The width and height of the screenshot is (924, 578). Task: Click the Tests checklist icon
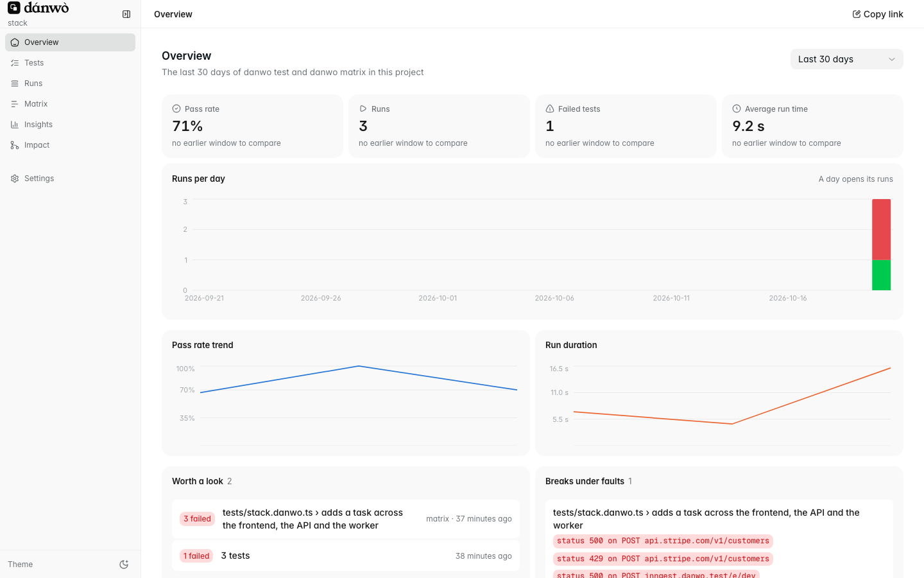point(15,63)
